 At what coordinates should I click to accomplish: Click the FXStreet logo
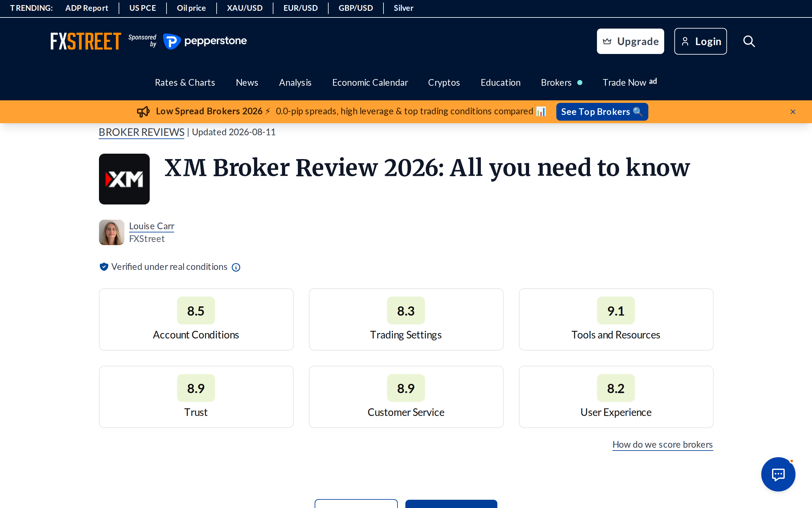[x=86, y=41]
